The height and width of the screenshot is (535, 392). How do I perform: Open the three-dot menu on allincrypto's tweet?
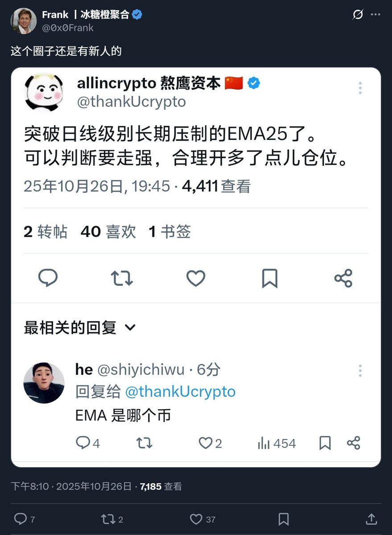coord(360,88)
